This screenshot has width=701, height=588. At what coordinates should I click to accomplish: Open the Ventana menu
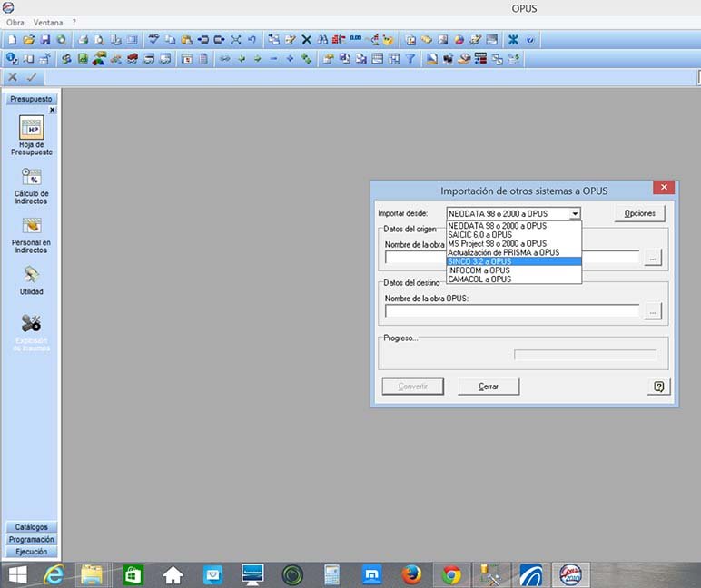coord(48,22)
